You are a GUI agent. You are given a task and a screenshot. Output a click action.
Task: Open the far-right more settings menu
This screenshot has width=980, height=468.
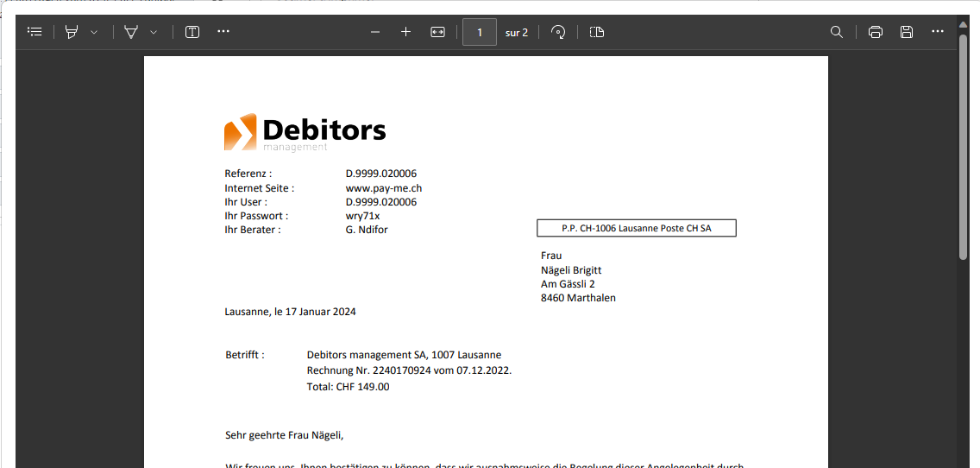click(x=938, y=32)
